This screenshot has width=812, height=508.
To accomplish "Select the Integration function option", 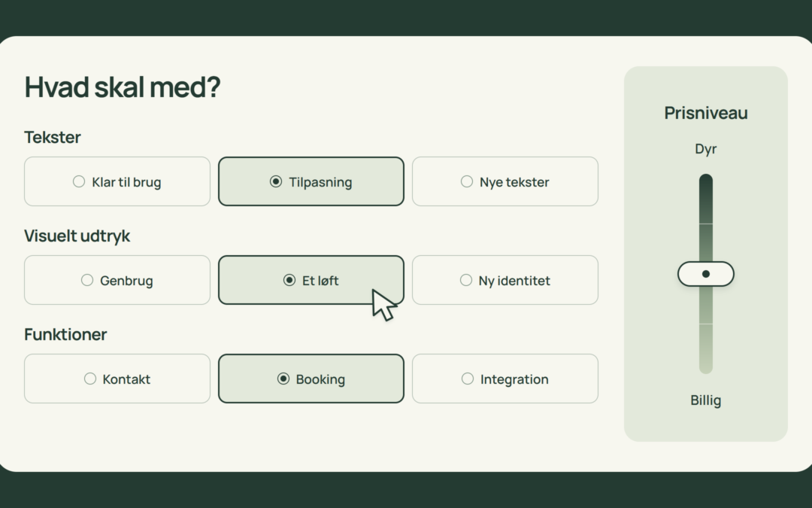I will click(505, 379).
